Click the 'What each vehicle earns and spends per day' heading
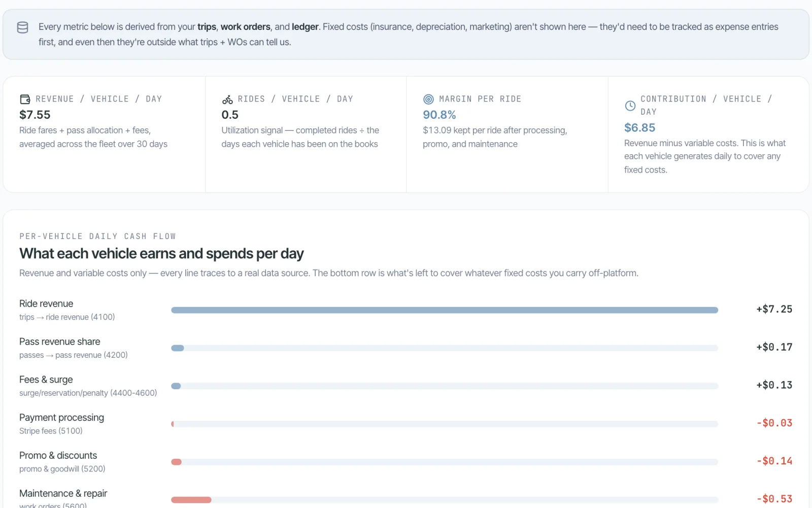Image resolution: width=812 pixels, height=508 pixels. click(x=161, y=254)
